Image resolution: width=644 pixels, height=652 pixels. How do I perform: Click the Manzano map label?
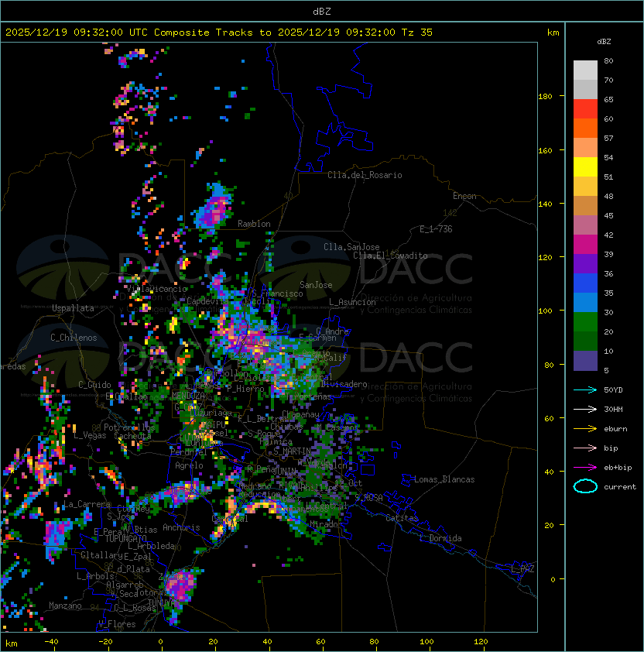[x=65, y=606]
